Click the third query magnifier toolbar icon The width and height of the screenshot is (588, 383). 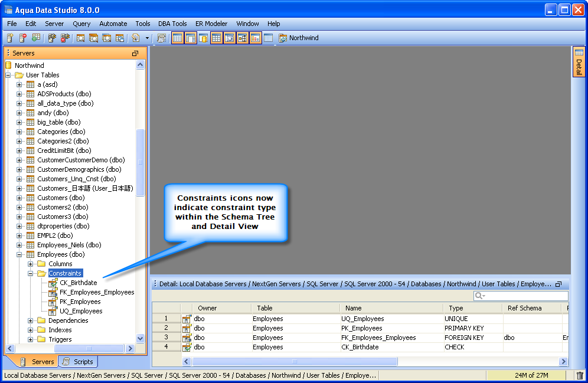tap(106, 38)
